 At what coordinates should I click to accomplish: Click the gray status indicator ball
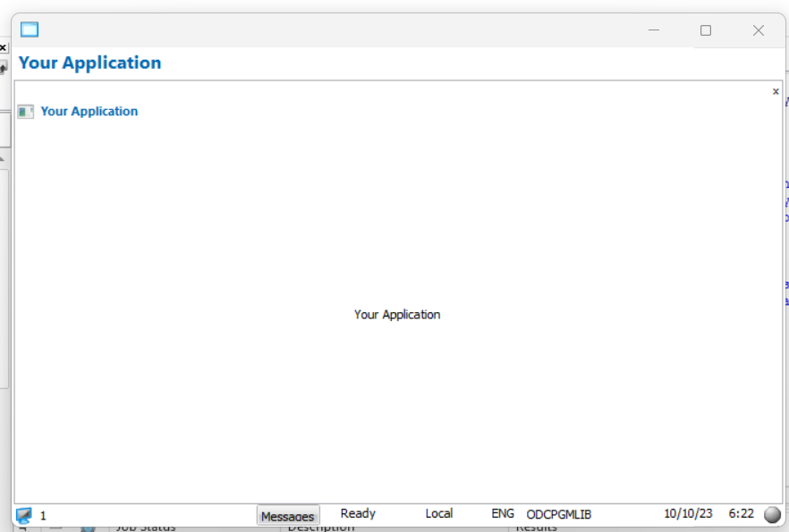pyautogui.click(x=772, y=514)
